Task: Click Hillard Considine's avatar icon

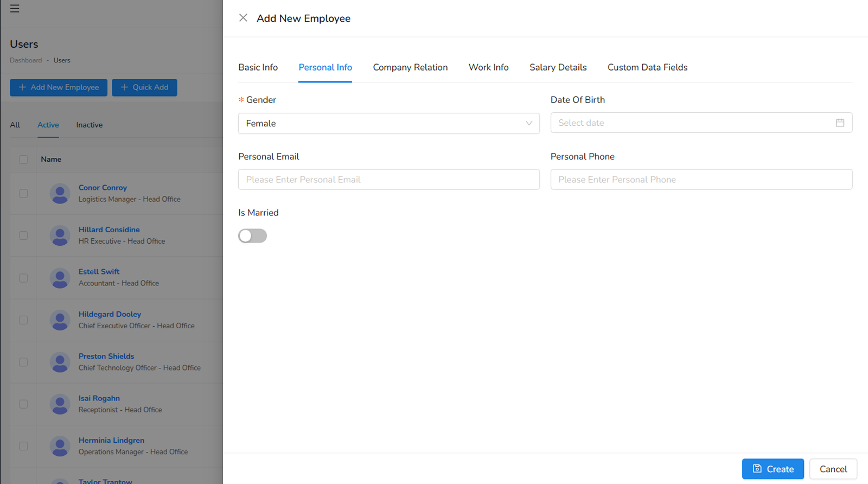Action: [x=60, y=235]
